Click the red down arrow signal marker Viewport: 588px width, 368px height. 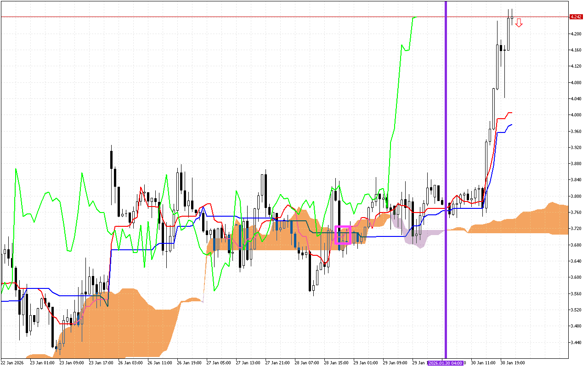coord(519,23)
